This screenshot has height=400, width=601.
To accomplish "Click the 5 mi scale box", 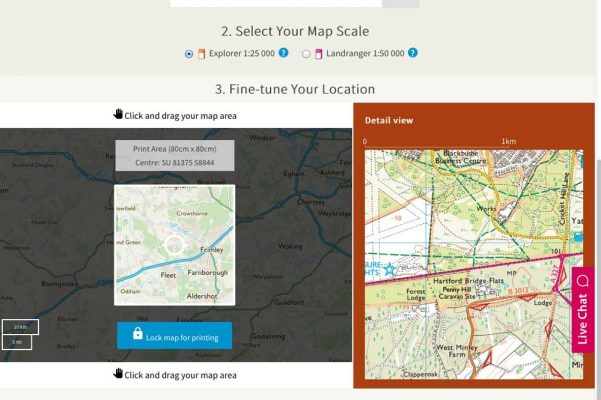I will pos(17,342).
